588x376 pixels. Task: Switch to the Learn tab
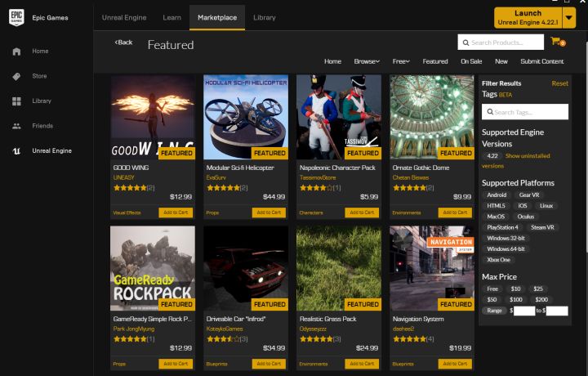point(171,18)
